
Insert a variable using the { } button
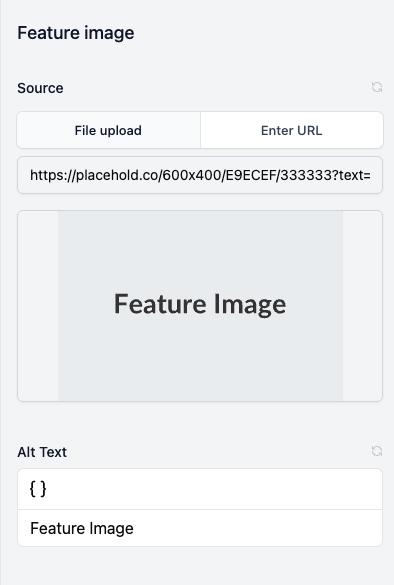38,489
